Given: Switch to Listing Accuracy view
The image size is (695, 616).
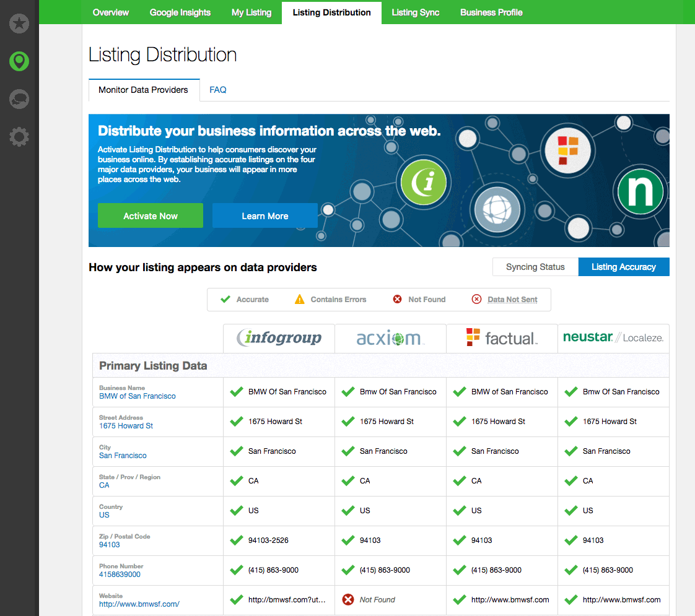Looking at the screenshot, I should pos(624,267).
